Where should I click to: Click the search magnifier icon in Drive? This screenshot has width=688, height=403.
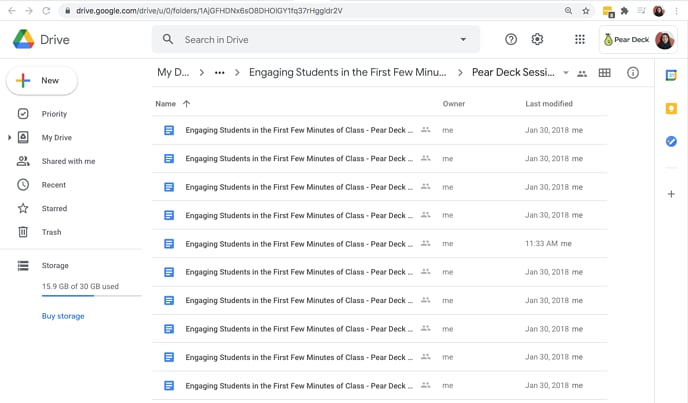[x=168, y=39]
